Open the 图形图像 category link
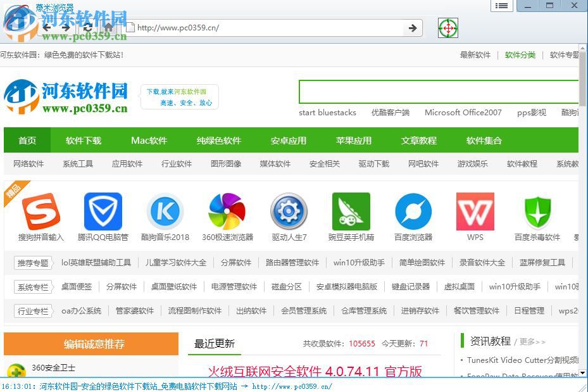 [226, 163]
